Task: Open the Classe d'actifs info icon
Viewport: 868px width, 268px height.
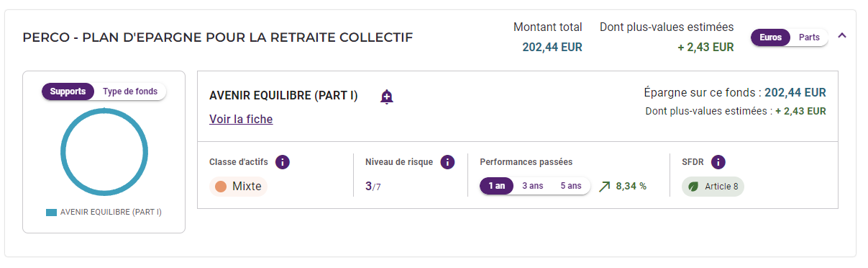Action: [x=283, y=162]
